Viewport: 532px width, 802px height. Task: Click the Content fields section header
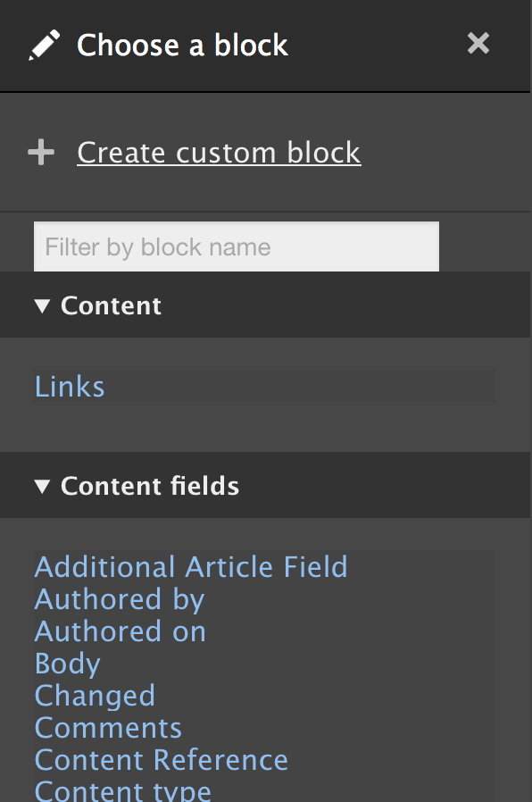149,485
